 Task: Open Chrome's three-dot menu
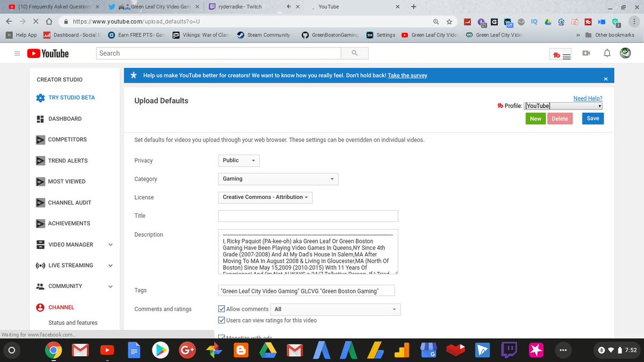pos(634,21)
